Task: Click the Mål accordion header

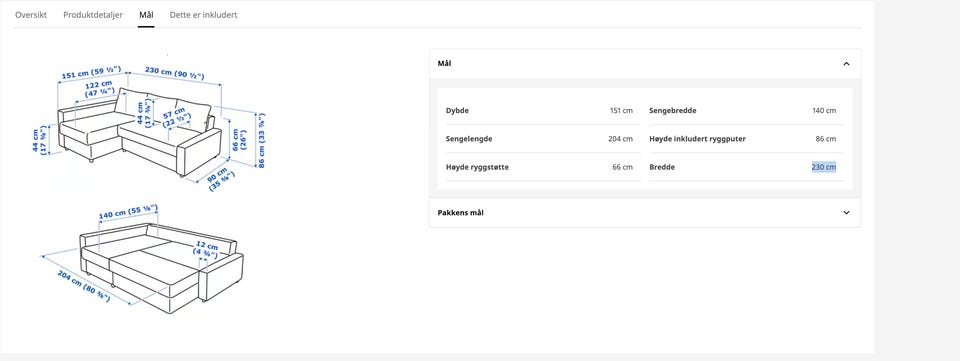Action: pyautogui.click(x=645, y=64)
